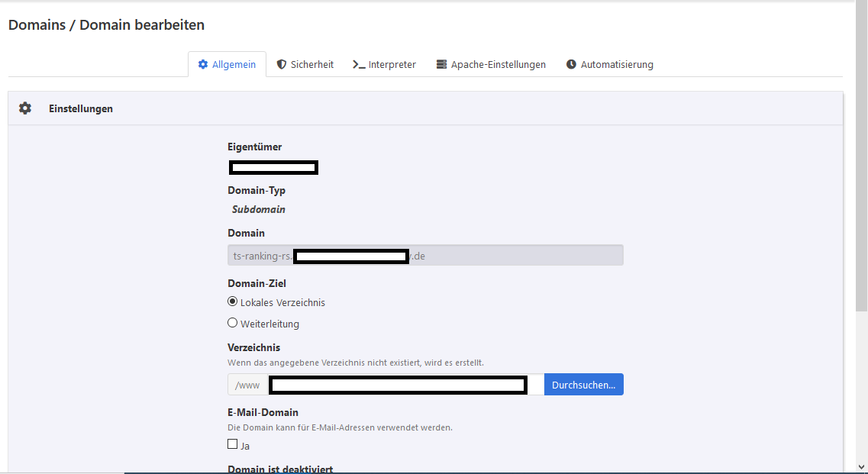Select the Lokales Verzeichnis radio button
This screenshot has height=474, width=868.
(233, 301)
